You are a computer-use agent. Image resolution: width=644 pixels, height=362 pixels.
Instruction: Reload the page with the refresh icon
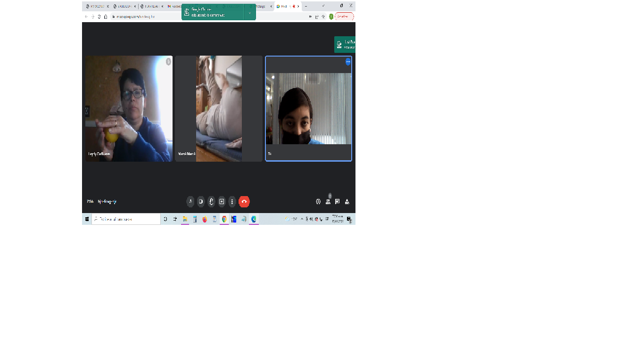click(x=99, y=16)
